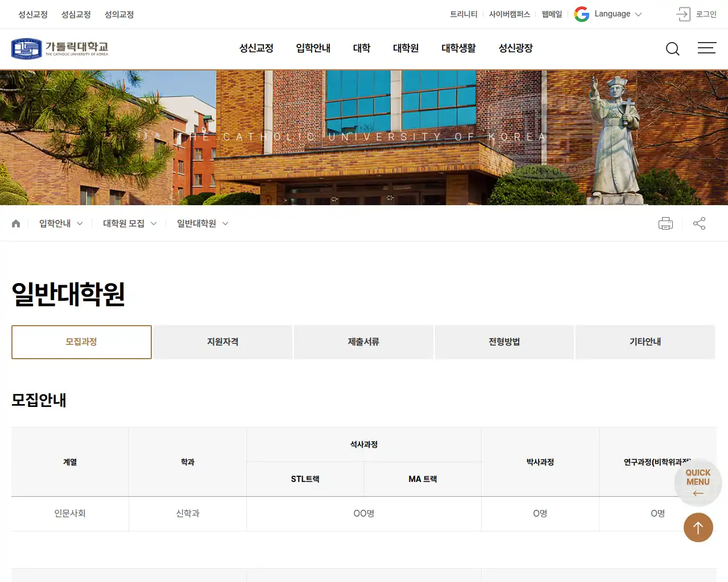Click the 박사과정 column header
This screenshot has width=728, height=582.
tap(540, 462)
